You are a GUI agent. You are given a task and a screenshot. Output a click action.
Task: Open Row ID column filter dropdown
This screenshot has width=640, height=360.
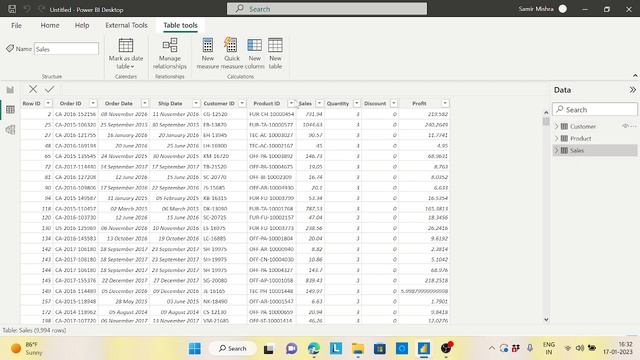[48, 103]
